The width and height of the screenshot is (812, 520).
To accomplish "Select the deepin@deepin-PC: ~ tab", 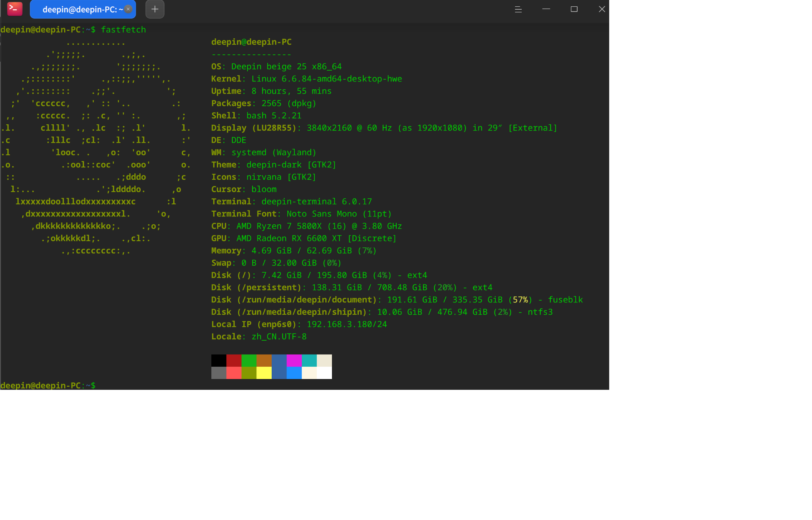I will click(x=83, y=9).
